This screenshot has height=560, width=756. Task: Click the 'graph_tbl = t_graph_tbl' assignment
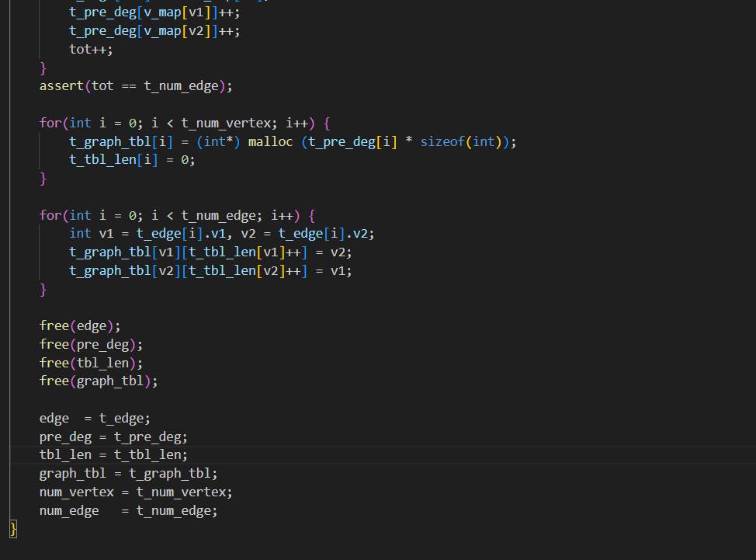(128, 474)
